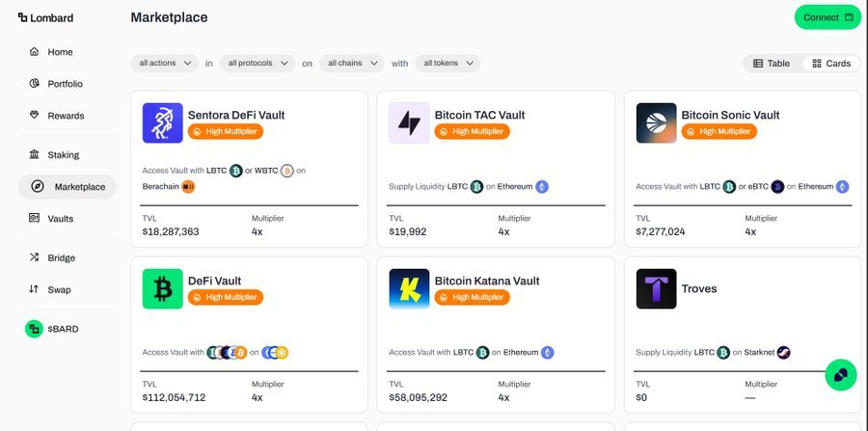868x431 pixels.
Task: Open the Bitcoin Sonic Vault title
Action: click(730, 115)
